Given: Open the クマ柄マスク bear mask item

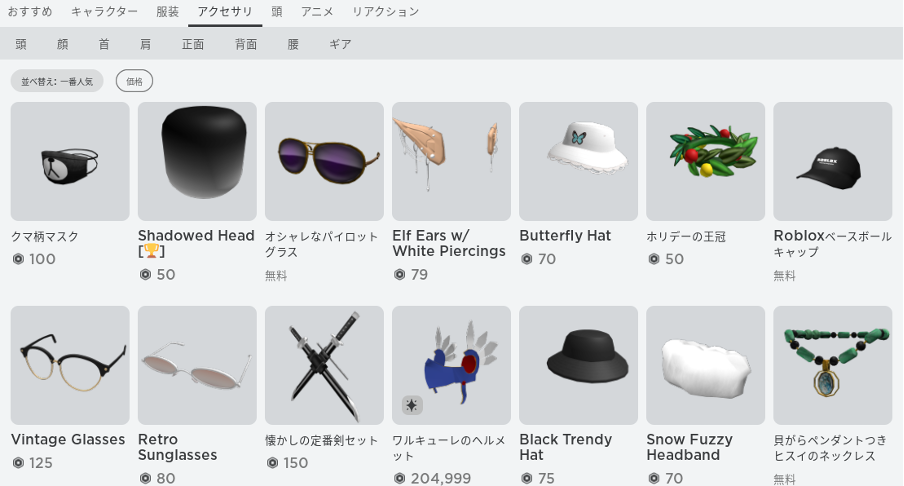Looking at the screenshot, I should pos(70,161).
